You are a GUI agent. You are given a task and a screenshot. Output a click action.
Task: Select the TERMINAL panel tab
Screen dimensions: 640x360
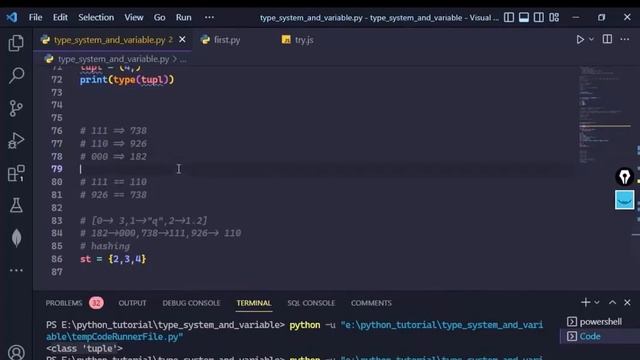[253, 303]
